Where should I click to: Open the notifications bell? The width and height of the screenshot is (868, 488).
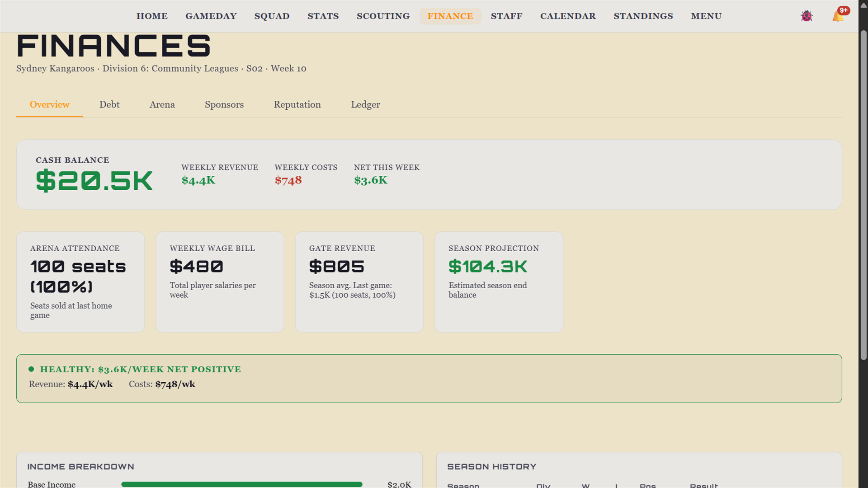(x=839, y=16)
